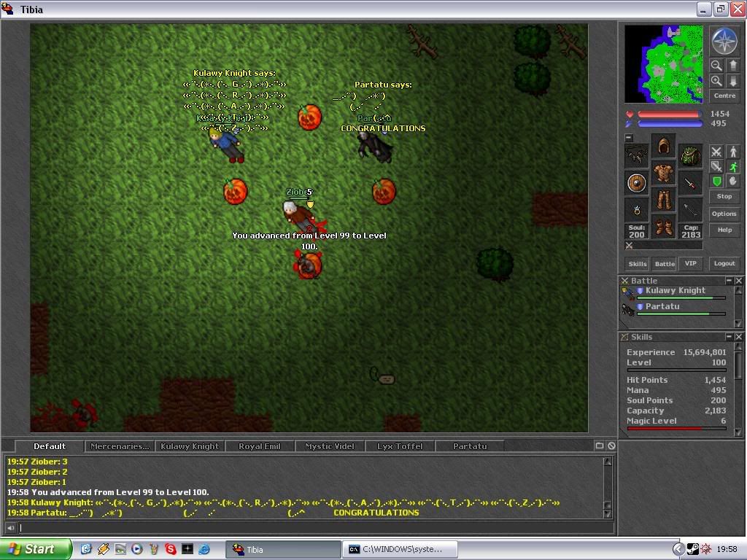Viewport: 747px width, 560px height.
Task: Click the necklace equipment slot
Action: pos(636,156)
